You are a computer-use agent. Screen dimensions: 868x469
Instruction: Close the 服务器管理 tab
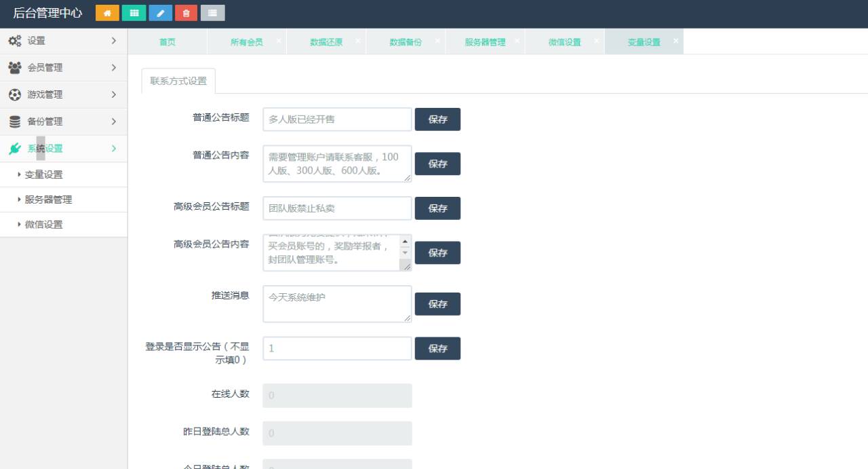click(517, 41)
